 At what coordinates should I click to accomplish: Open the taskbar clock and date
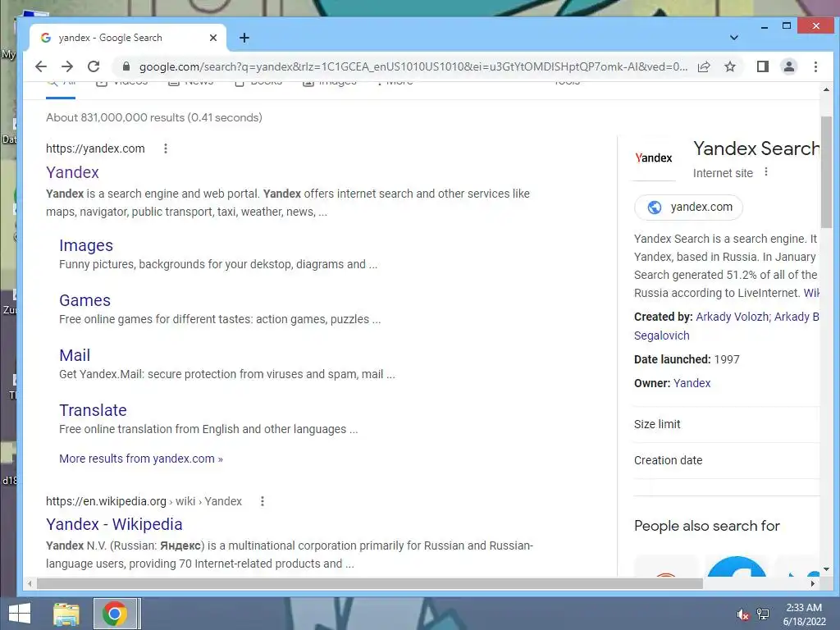tap(804, 614)
